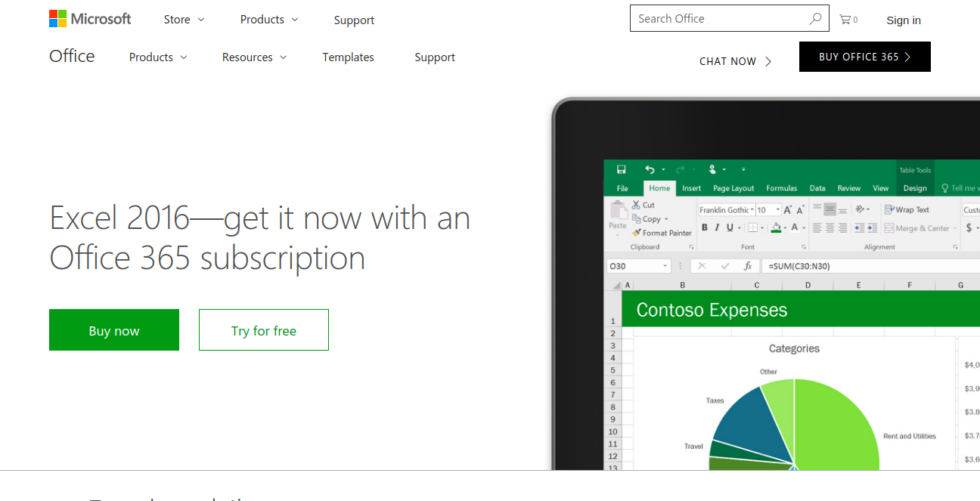Toggle Italic in the Font group
Viewport: 980px width, 501px height.
pos(717,227)
